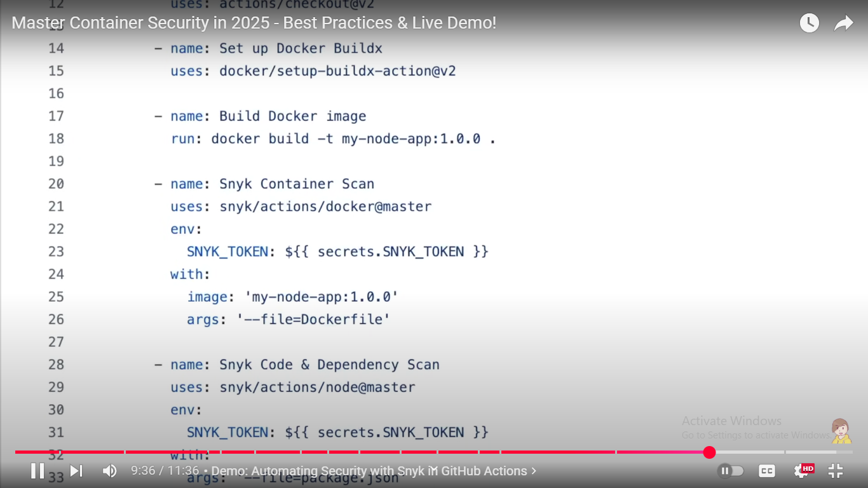Seek to the played segment just before the scrubber
Viewport: 868px width, 488px height.
(x=661, y=452)
